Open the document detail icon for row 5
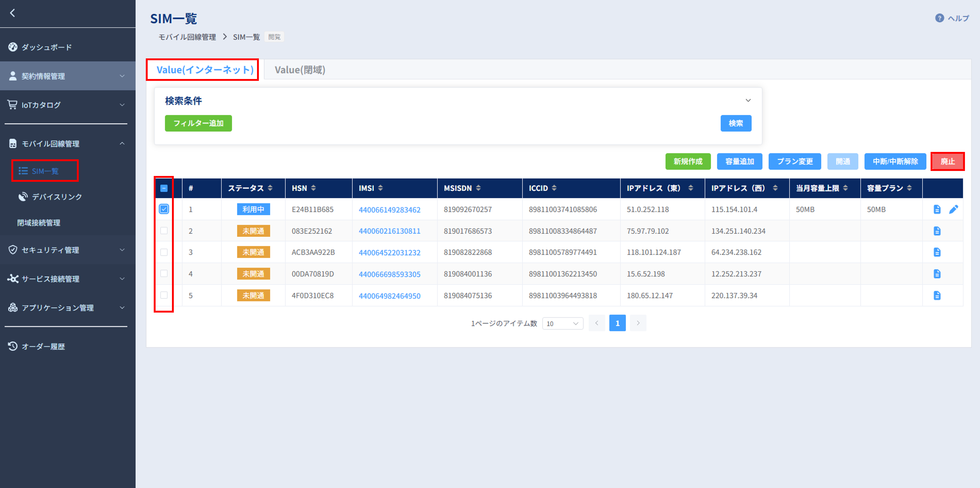This screenshot has width=980, height=488. 937,295
